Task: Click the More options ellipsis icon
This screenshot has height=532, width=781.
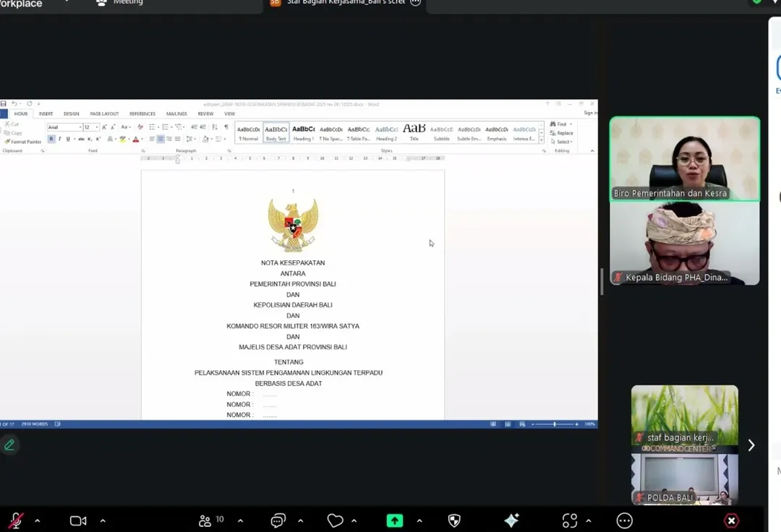Action: click(x=625, y=520)
